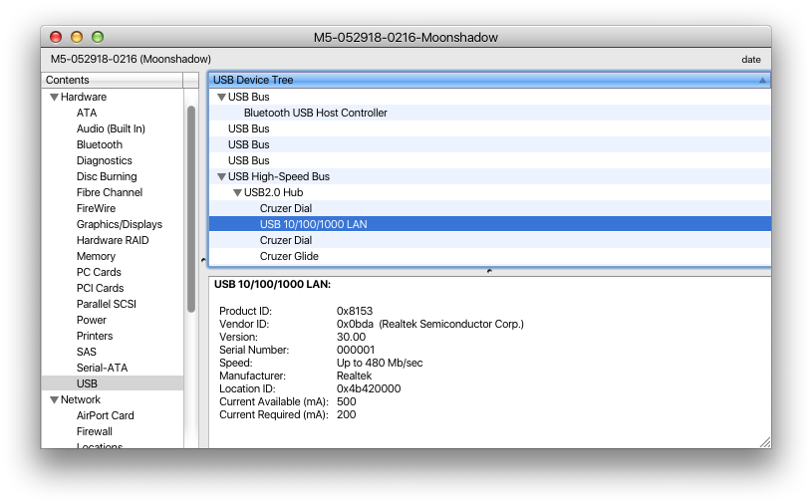Screen dimensions: 812x504
Task: Click the window resize grip corner
Action: coord(764,441)
